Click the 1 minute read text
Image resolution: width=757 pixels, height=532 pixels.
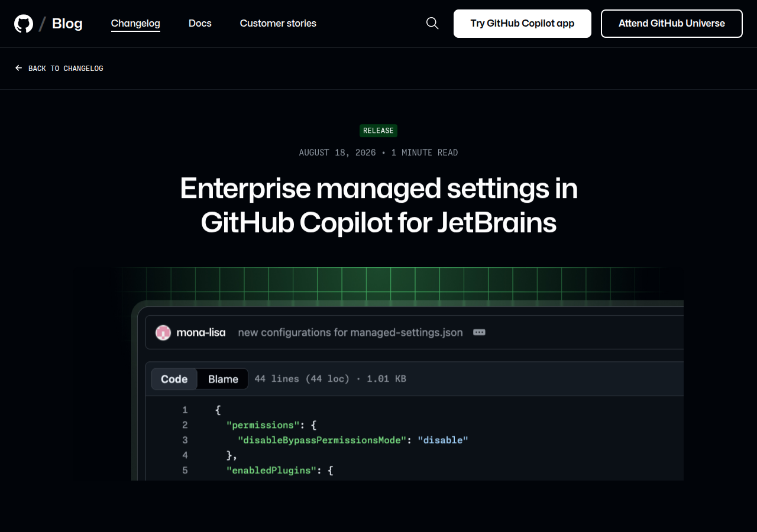tap(425, 153)
